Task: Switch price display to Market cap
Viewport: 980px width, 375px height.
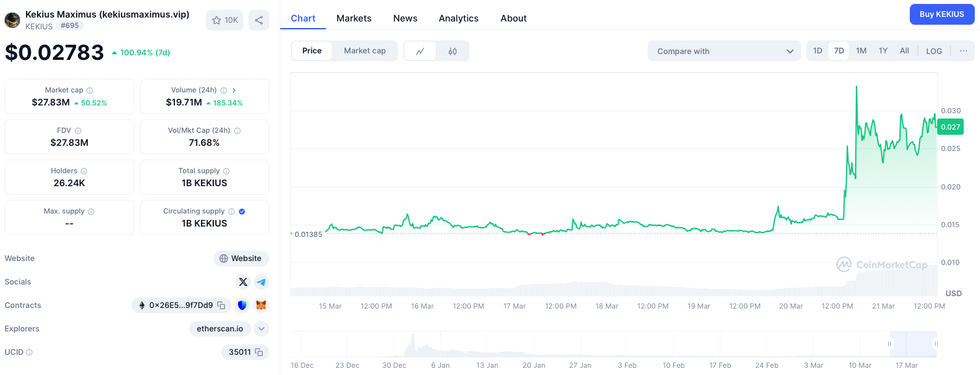Action: (365, 50)
